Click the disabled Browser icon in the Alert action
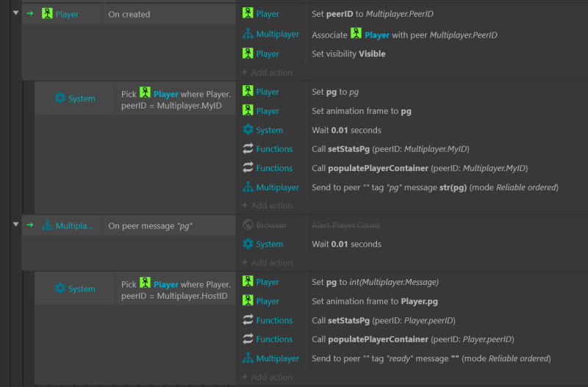 (x=248, y=225)
